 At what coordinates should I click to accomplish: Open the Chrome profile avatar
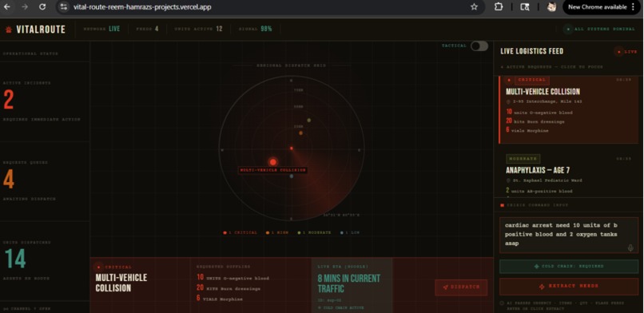(551, 7)
